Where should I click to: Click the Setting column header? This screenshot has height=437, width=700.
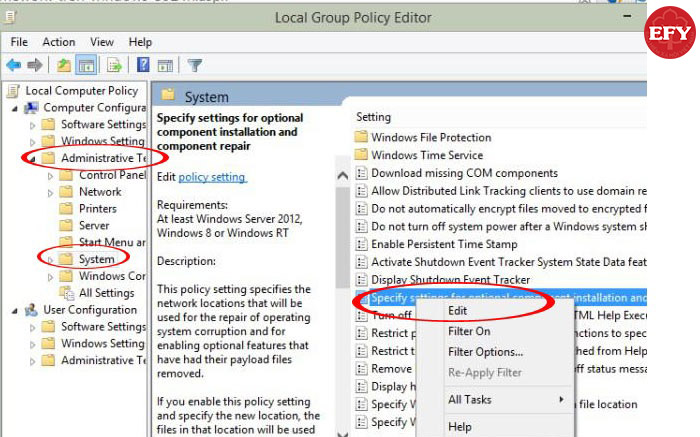(x=374, y=117)
